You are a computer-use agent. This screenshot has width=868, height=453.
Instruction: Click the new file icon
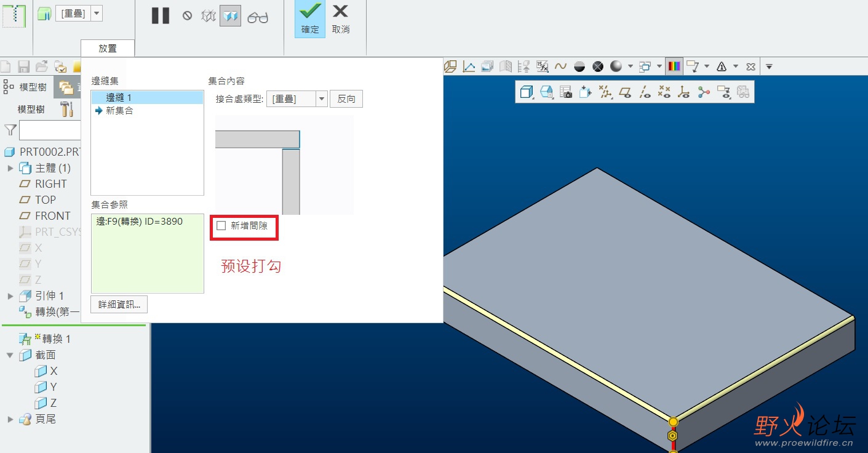click(x=6, y=66)
